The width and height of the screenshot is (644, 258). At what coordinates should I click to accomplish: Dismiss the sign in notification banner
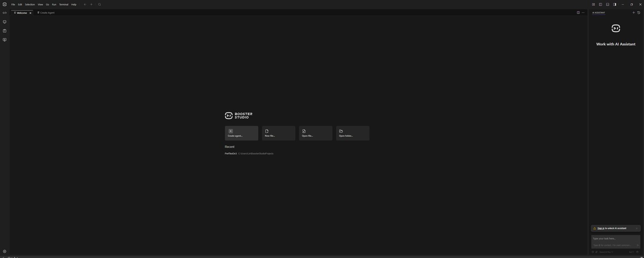(x=637, y=228)
